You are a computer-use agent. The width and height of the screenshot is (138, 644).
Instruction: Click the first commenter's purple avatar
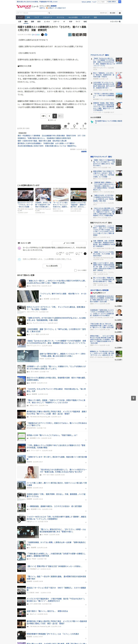pyautogui.click(x=19, y=248)
